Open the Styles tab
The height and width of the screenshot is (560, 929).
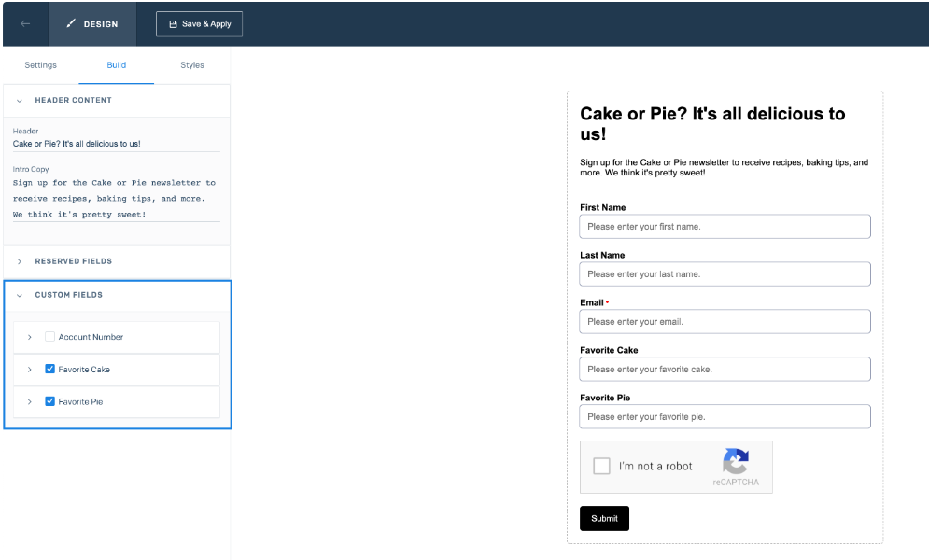(192, 65)
